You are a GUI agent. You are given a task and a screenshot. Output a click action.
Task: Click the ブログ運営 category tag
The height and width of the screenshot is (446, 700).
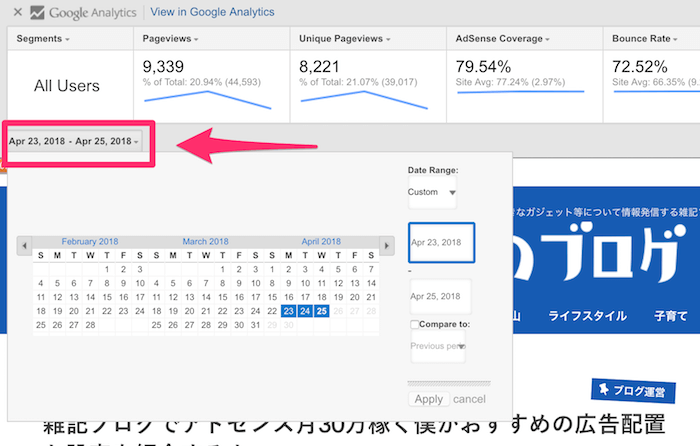(x=633, y=391)
